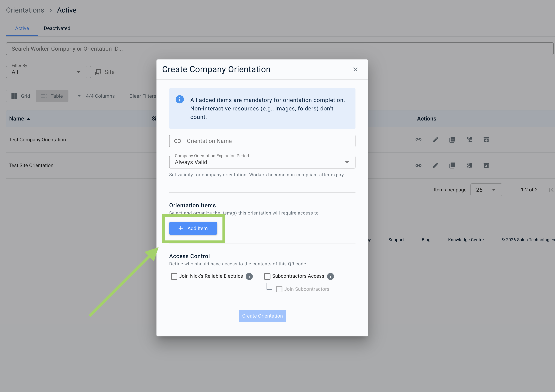Open the Company Orientation Expiration Period dropdown
555x392 pixels.
pyautogui.click(x=262, y=162)
